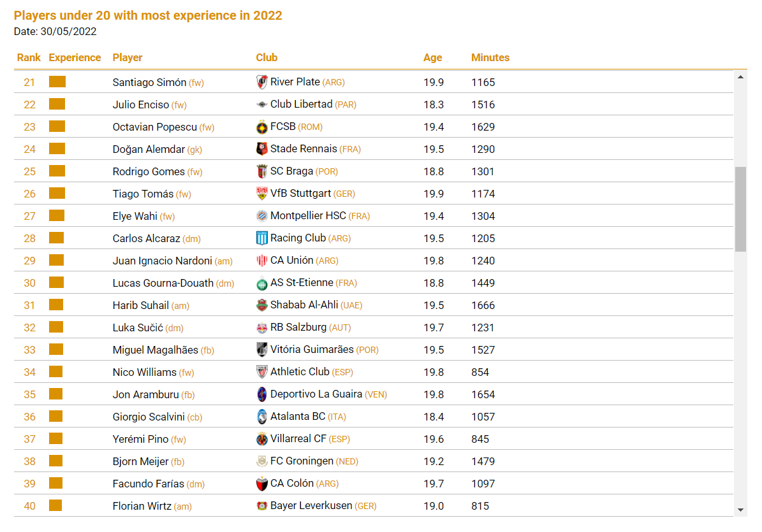
Task: Click the VfB Stuttgart badge icon
Action: pos(261,194)
